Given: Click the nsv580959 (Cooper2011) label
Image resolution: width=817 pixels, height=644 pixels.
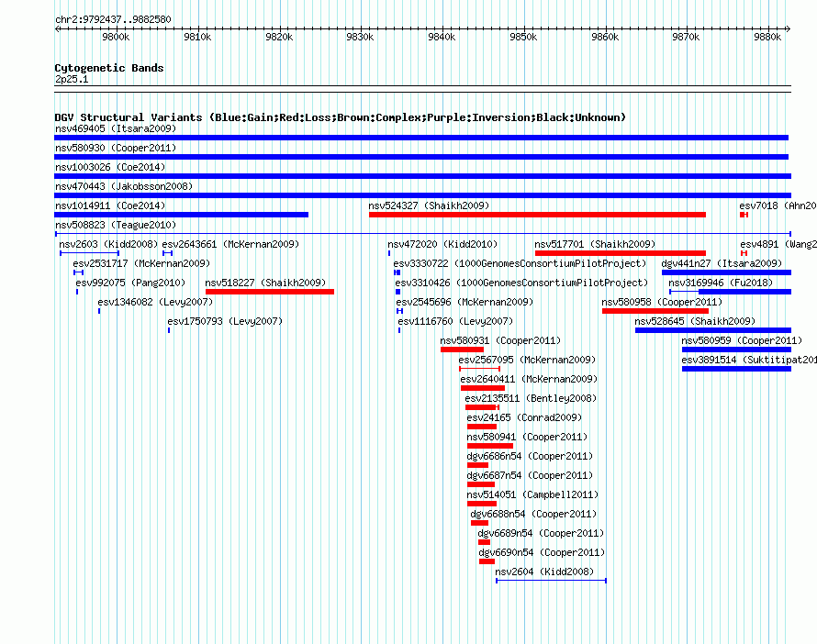Looking at the screenshot, I should click(x=742, y=340).
